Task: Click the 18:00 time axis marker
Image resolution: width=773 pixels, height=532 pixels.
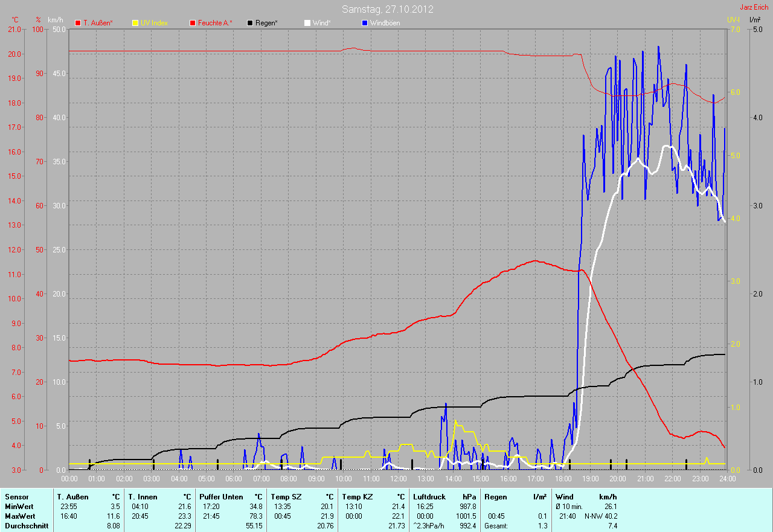Action: tap(562, 478)
